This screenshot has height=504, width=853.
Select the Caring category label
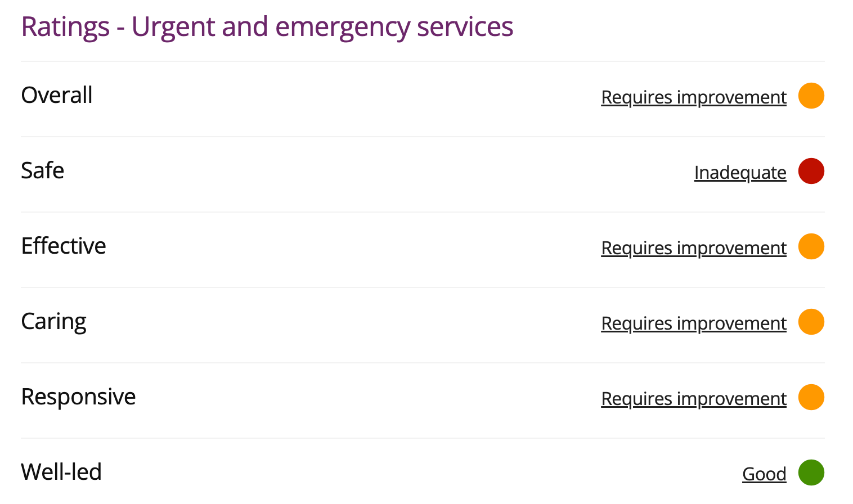54,322
